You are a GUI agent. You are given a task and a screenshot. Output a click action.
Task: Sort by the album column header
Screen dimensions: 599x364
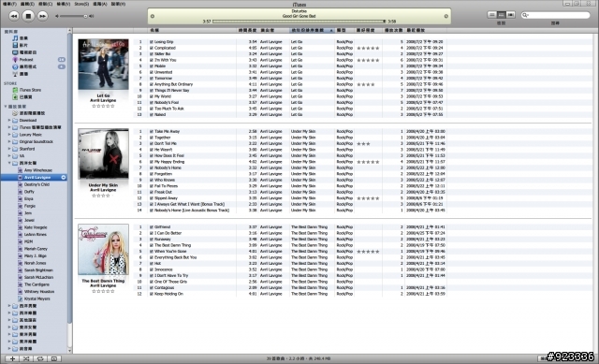click(x=312, y=30)
